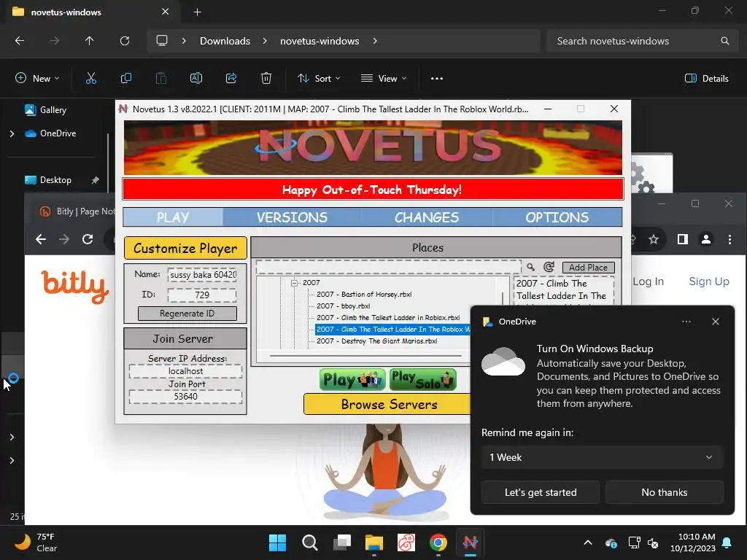Viewport: 747px width, 560px height.
Task: Dismiss the OneDrive notification
Action: coord(716,322)
